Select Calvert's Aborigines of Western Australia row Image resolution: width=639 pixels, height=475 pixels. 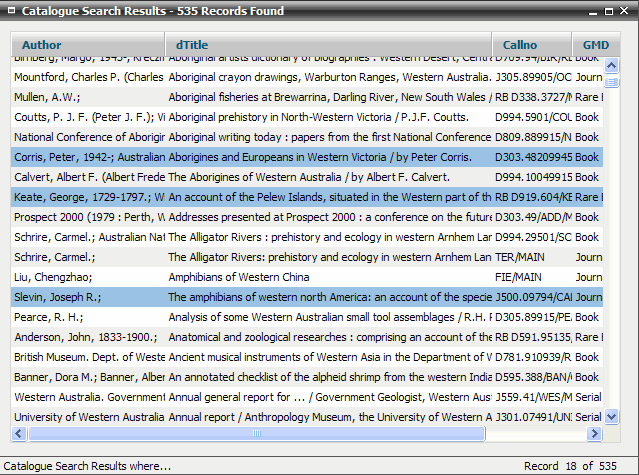(300, 177)
